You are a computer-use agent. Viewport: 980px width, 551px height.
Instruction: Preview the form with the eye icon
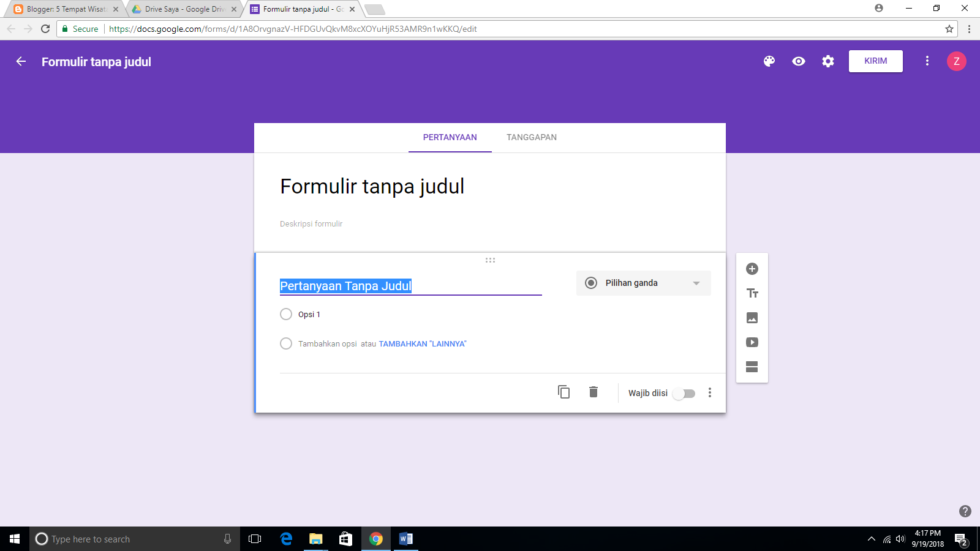pos(798,61)
